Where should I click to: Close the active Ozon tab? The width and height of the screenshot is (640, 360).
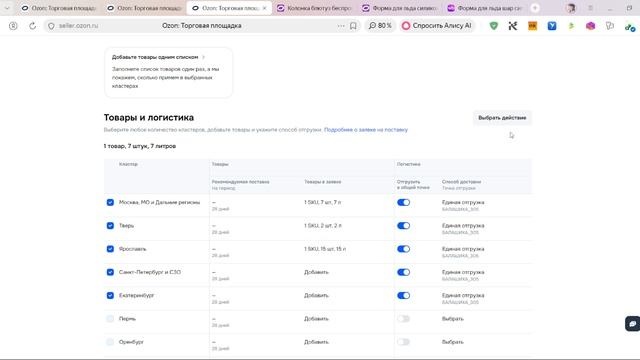[x=264, y=8]
